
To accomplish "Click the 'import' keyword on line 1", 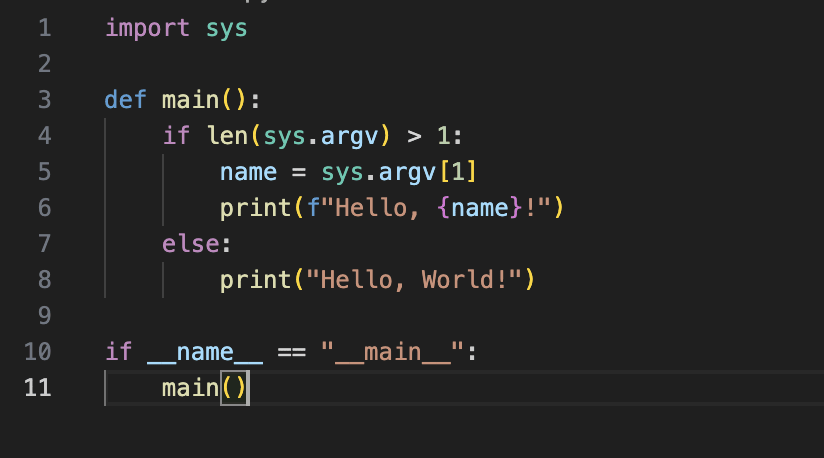I will tap(148, 28).
